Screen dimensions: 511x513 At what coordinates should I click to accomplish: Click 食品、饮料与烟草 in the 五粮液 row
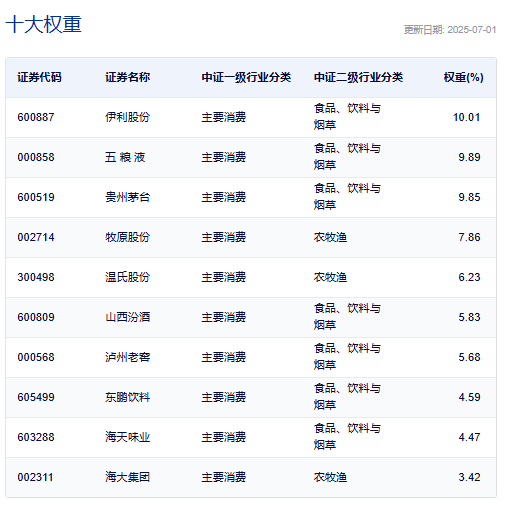point(347,157)
